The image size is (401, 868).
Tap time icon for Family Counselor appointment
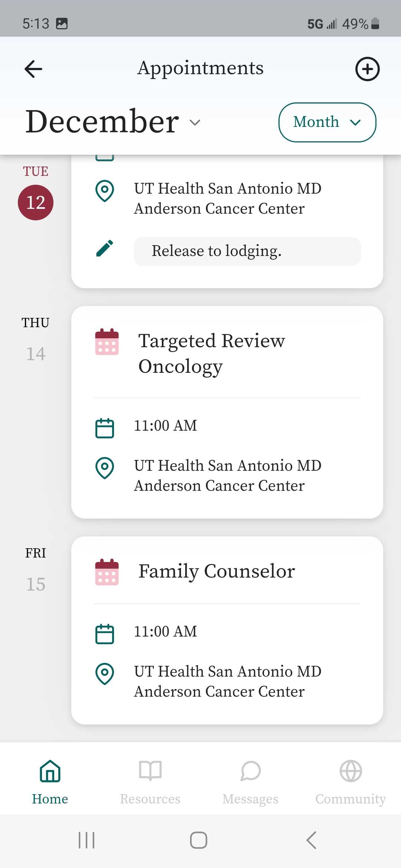point(105,634)
